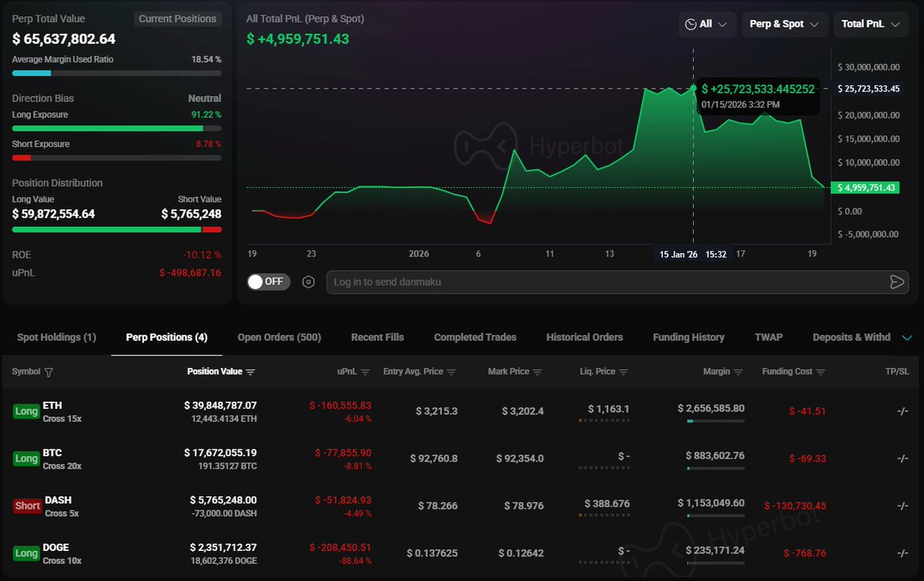Open the Total PnL dropdown

tap(870, 25)
